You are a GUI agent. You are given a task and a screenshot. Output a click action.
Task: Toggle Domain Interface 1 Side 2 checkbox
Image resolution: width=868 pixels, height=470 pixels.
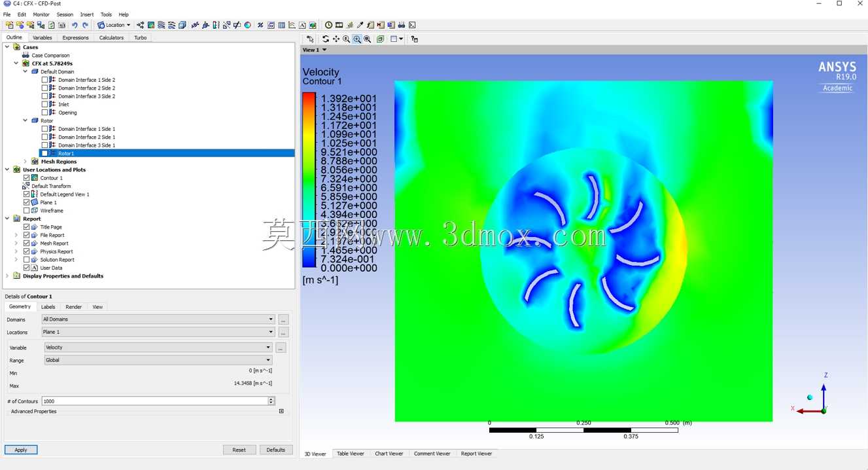coord(45,80)
